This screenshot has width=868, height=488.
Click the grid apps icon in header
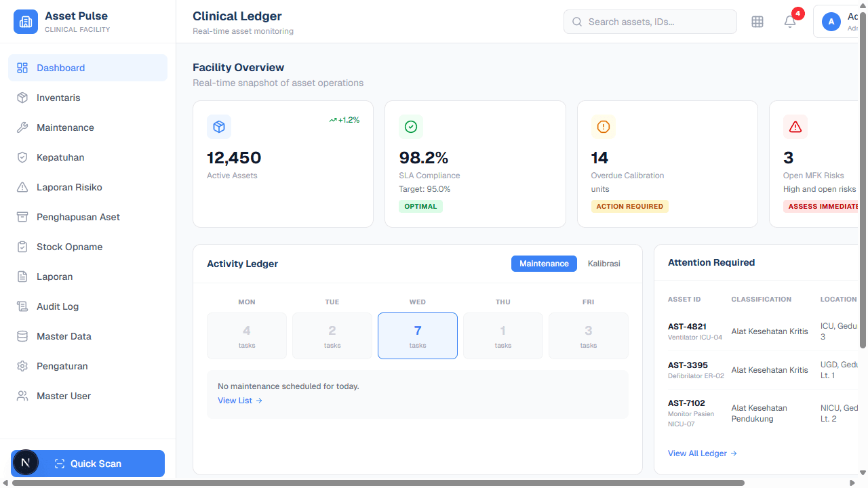pos(757,22)
